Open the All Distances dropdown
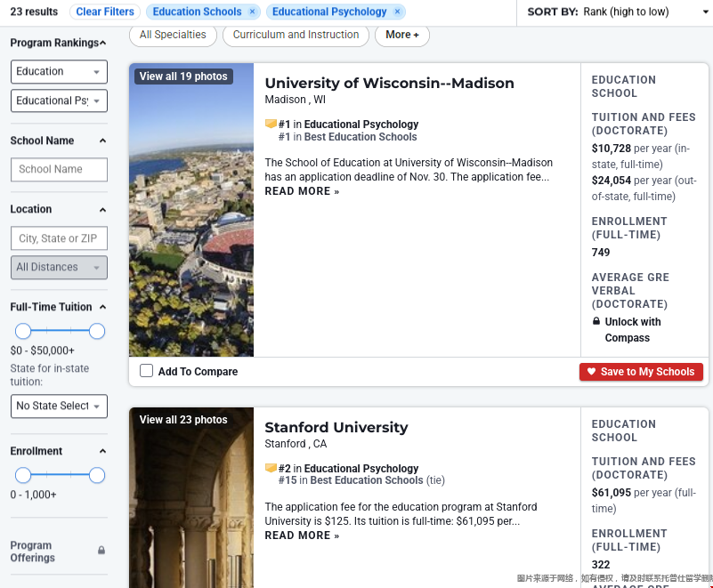The image size is (713, 588). coord(59,267)
